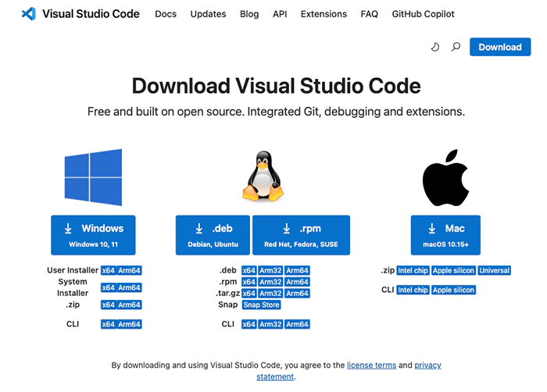Select Linux .rpm Arm64 download
Screen dimensions: 547x392
coord(297,282)
